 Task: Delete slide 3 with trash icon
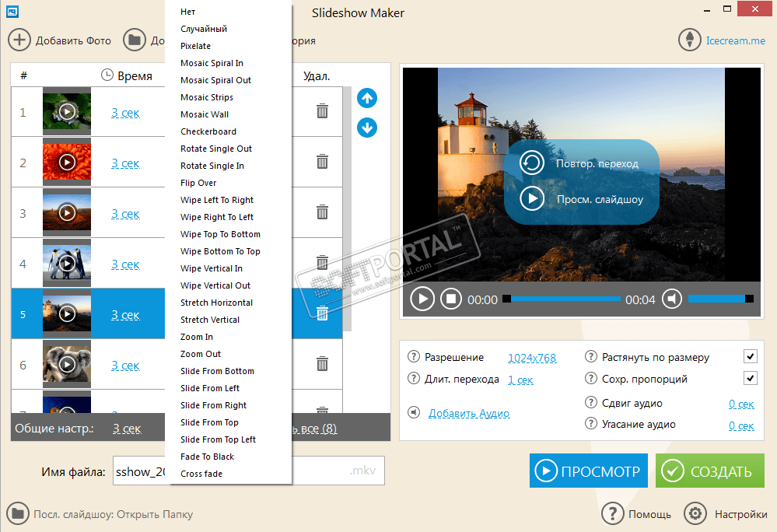point(322,212)
